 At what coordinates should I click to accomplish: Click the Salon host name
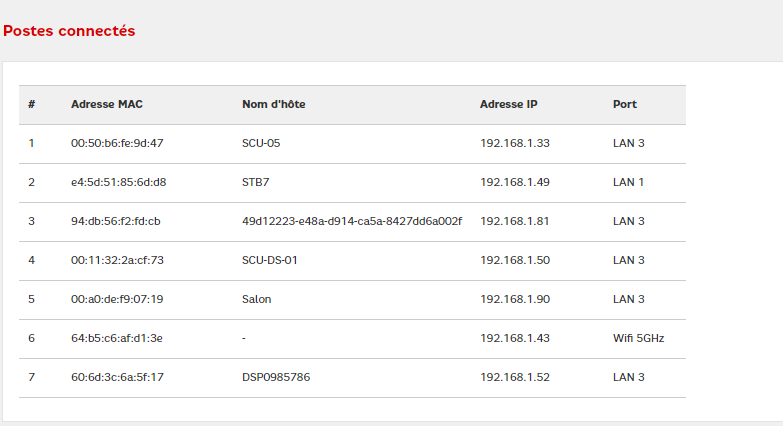[257, 299]
